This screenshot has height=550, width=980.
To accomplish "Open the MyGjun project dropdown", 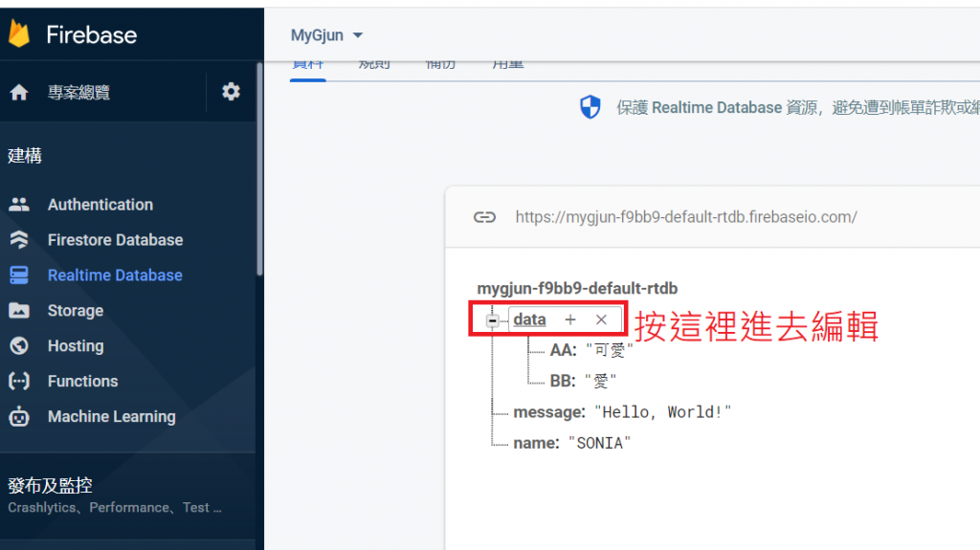I will 326,35.
